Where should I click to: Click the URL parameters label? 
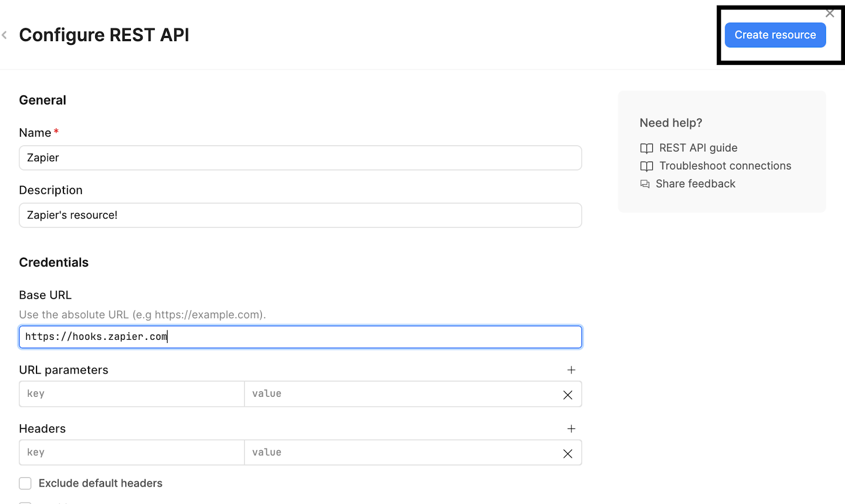[x=63, y=370]
